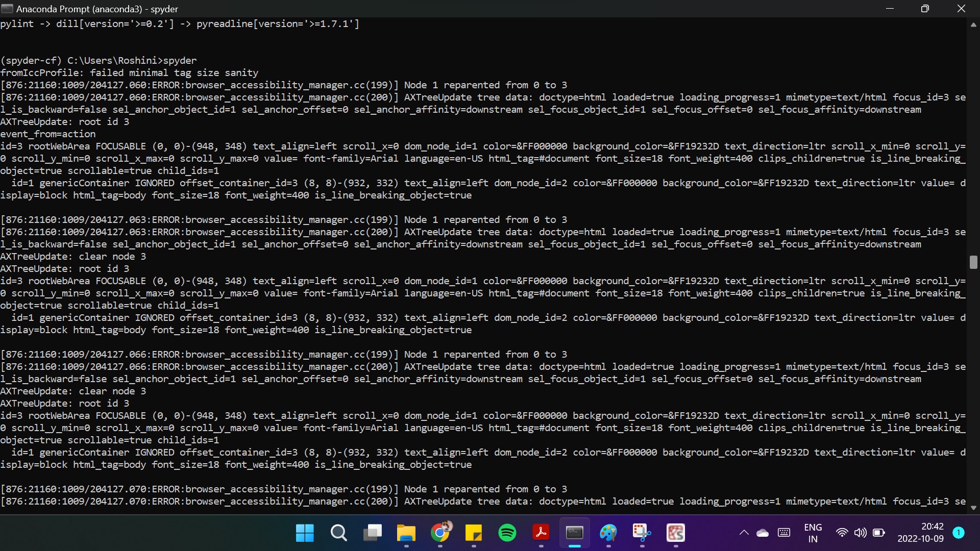Open the volume slider control
Viewport: 980px width, 551px height.
[x=861, y=533]
